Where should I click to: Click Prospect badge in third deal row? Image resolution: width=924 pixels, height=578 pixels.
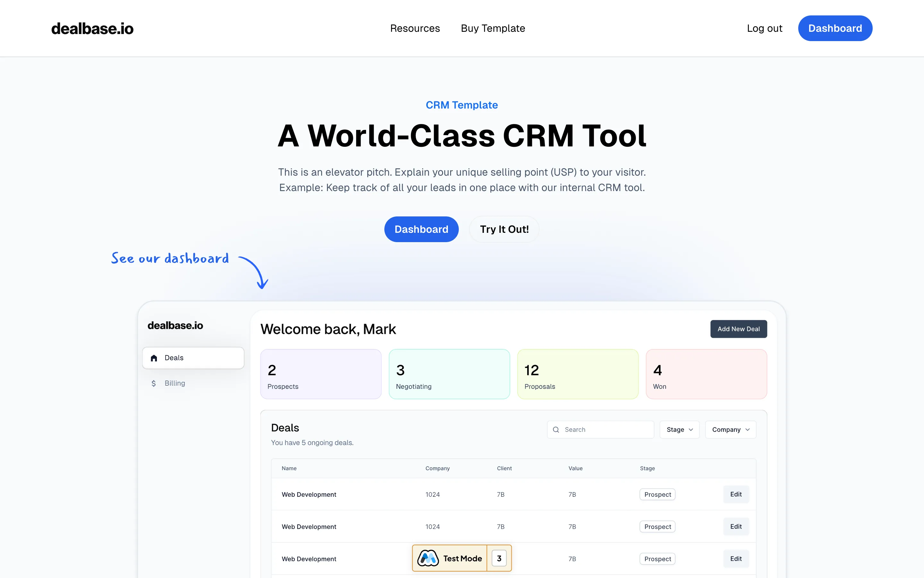[657, 558]
